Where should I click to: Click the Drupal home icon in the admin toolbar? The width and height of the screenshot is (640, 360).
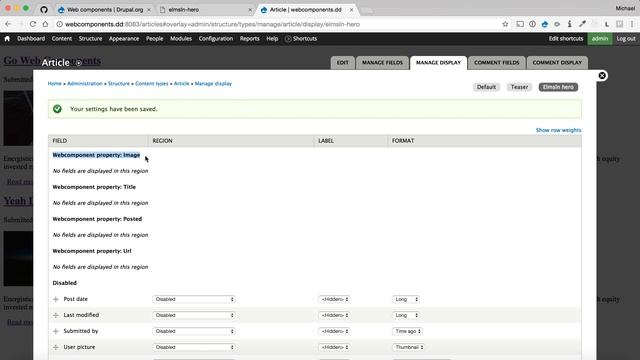click(x=7, y=39)
